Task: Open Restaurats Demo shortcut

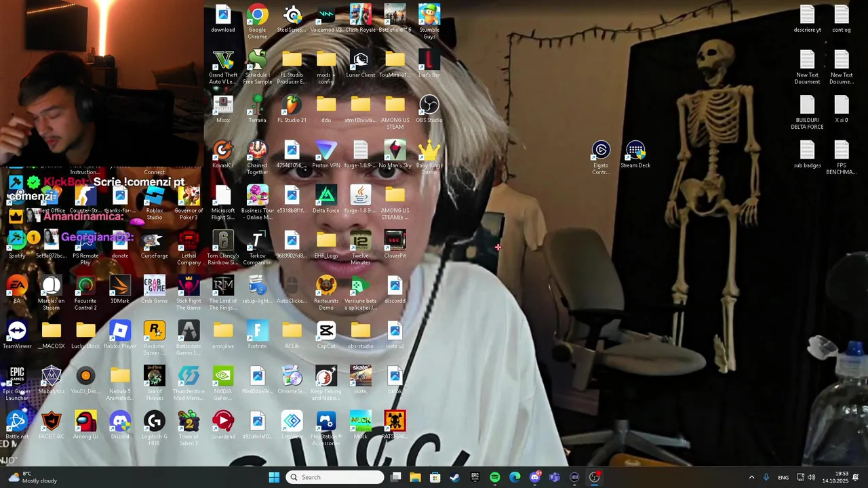Action: click(x=326, y=293)
